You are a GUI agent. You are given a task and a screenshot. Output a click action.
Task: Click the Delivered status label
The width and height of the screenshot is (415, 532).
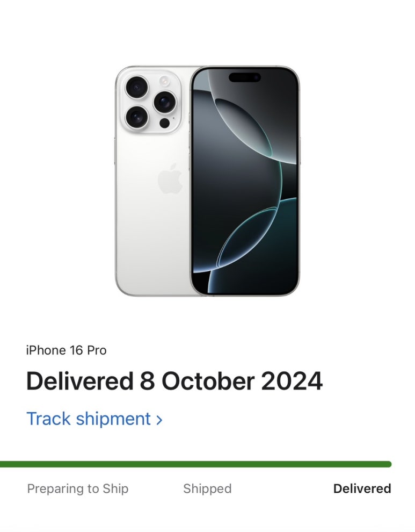(362, 488)
